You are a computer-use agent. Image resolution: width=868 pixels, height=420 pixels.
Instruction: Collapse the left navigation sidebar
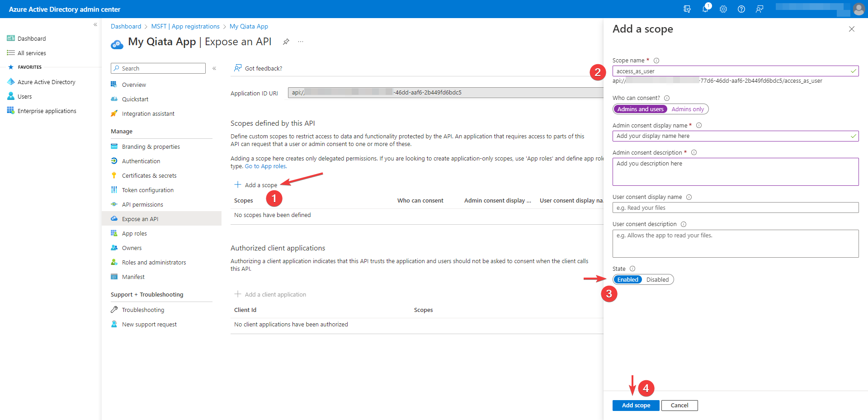[x=95, y=25]
